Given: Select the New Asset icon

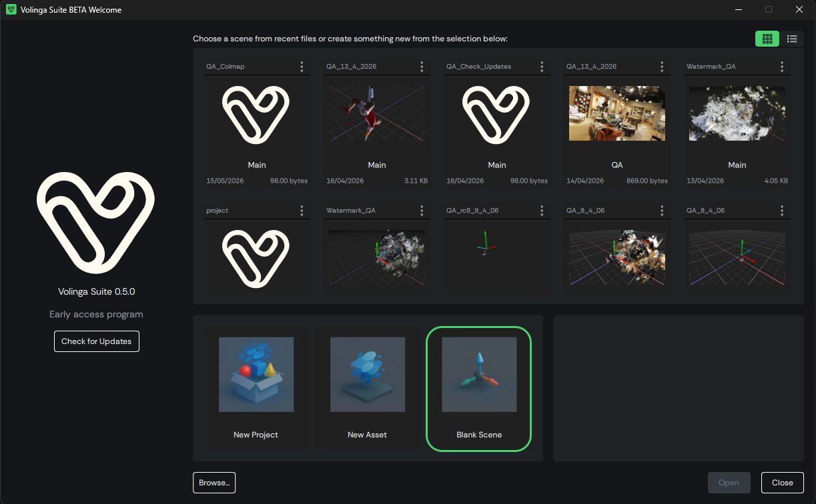Looking at the screenshot, I should [x=367, y=374].
